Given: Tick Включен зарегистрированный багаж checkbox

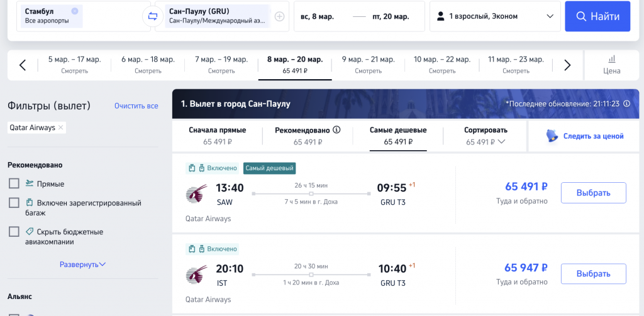Looking at the screenshot, I should point(14,203).
